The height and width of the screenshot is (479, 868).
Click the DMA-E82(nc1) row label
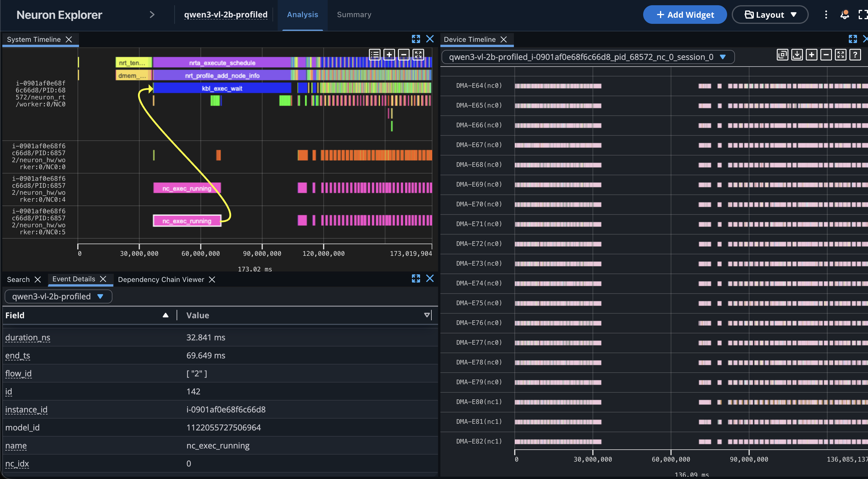pyautogui.click(x=479, y=441)
